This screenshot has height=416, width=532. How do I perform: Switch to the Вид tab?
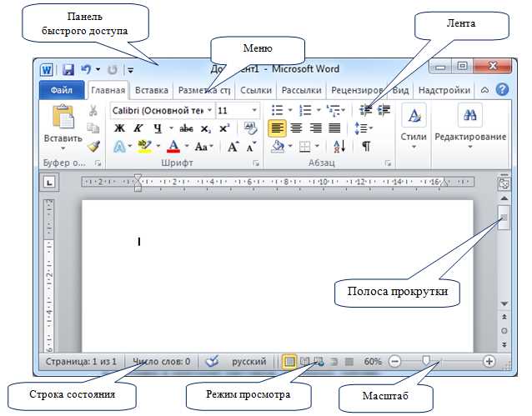(x=400, y=90)
